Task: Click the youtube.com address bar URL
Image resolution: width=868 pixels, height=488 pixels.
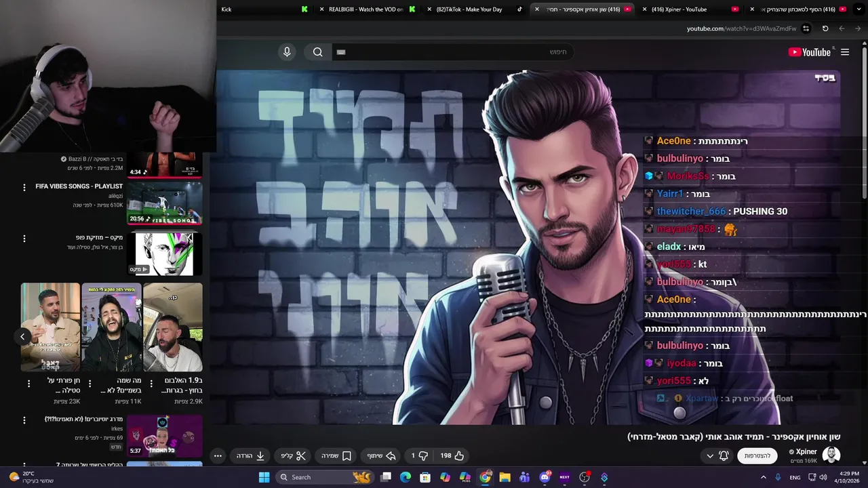Action: pyautogui.click(x=741, y=28)
